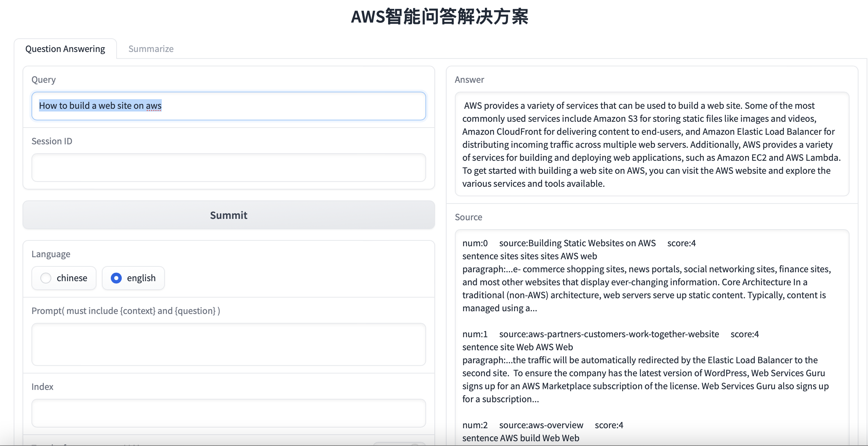
Task: Click the Query field label
Action: coord(43,80)
